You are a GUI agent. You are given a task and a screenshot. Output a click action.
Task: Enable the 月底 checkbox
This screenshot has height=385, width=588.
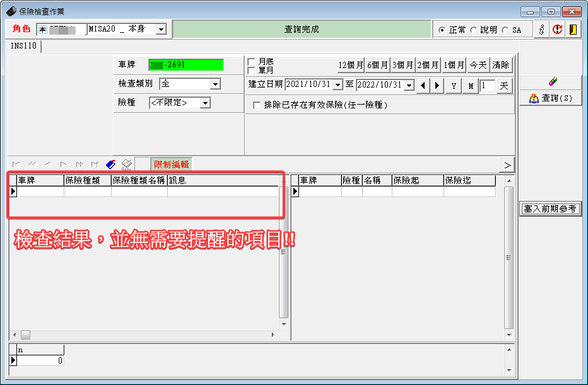[252, 62]
